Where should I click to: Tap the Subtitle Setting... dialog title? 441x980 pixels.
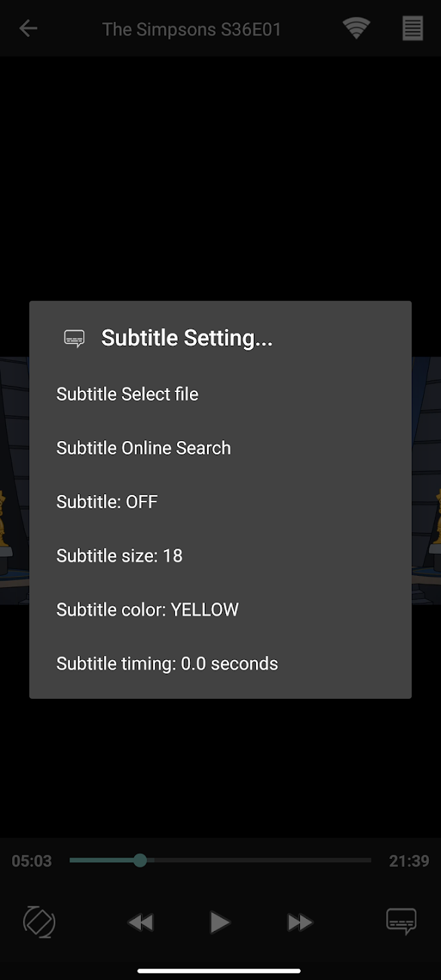tap(187, 338)
